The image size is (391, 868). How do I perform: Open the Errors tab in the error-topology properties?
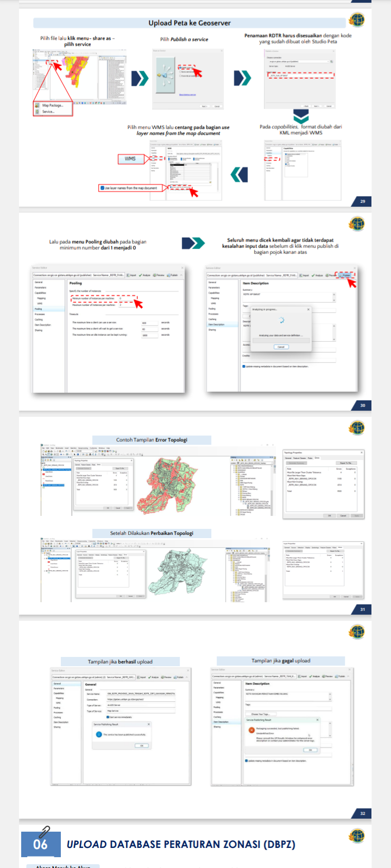(317, 458)
